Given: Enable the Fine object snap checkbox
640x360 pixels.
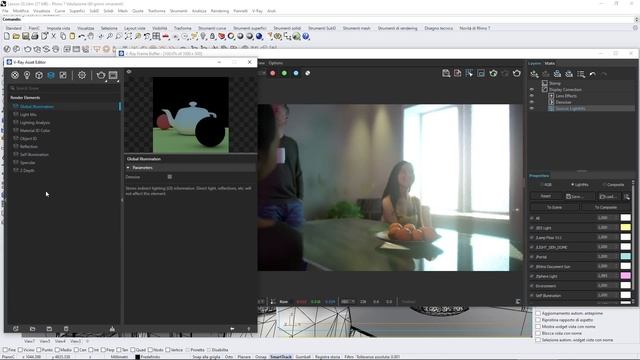Looking at the screenshot, I should (x=5, y=350).
